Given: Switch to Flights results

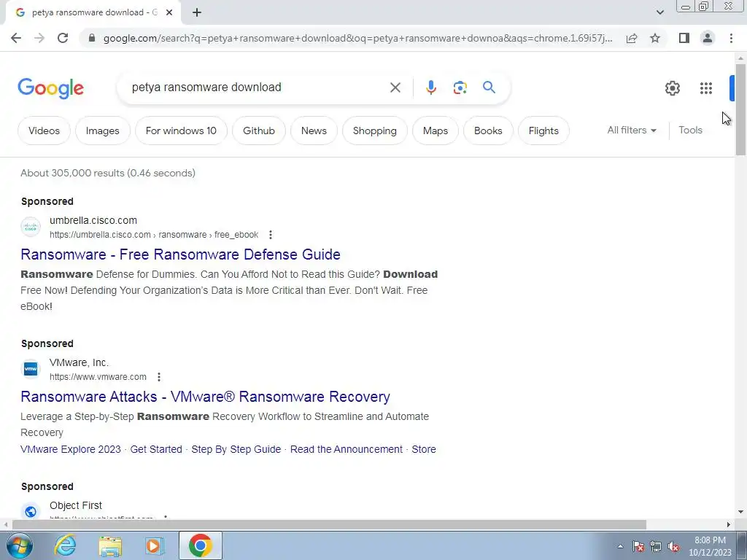Looking at the screenshot, I should point(543,131).
